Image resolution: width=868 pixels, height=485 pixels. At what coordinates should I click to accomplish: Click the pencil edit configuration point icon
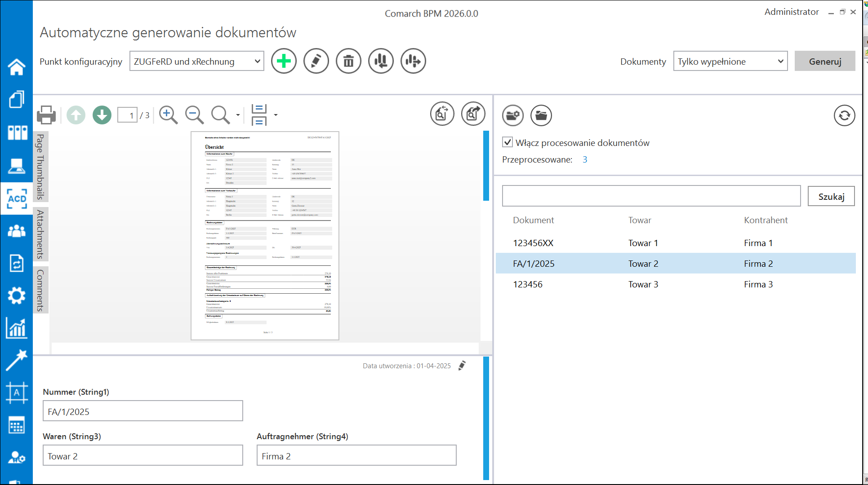tap(316, 61)
